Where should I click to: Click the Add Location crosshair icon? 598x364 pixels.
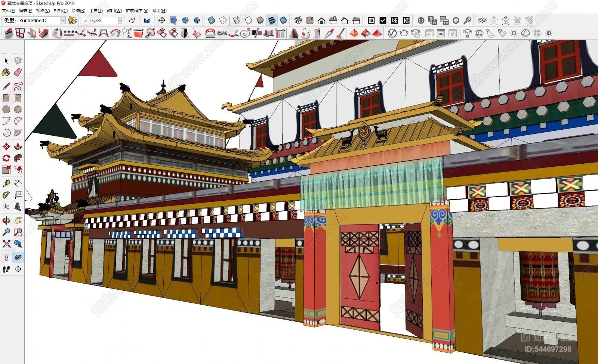pyautogui.click(x=161, y=20)
